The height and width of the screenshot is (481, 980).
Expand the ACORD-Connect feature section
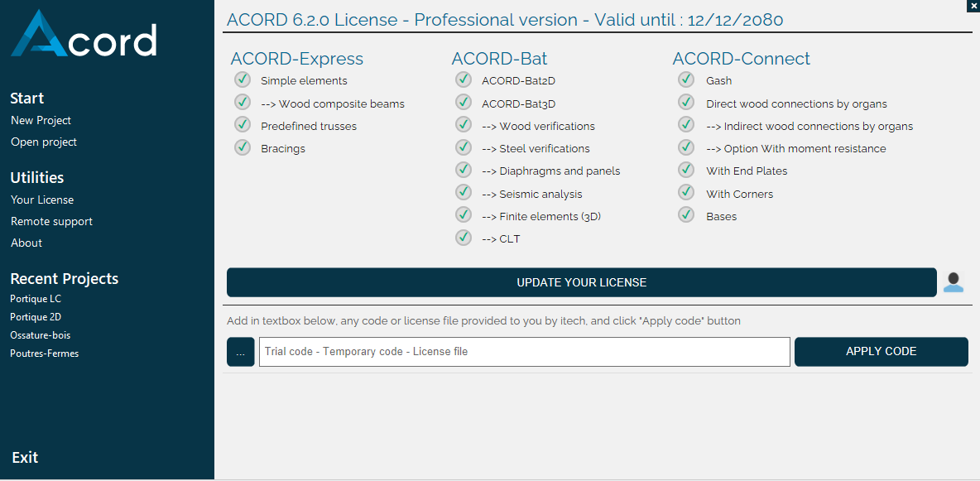(x=742, y=58)
